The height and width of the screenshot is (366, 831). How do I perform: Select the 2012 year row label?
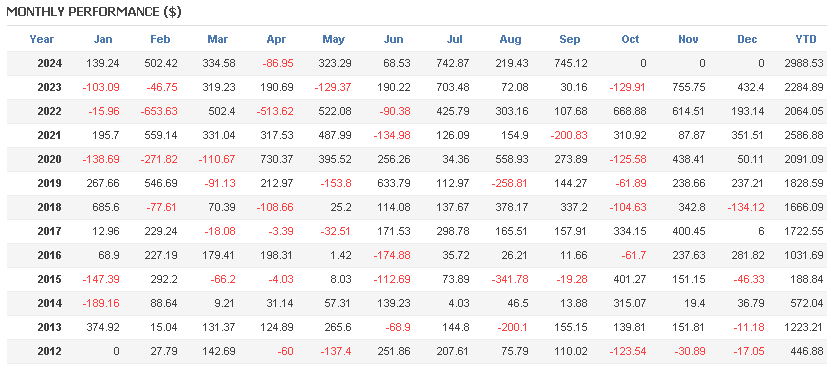pos(50,351)
